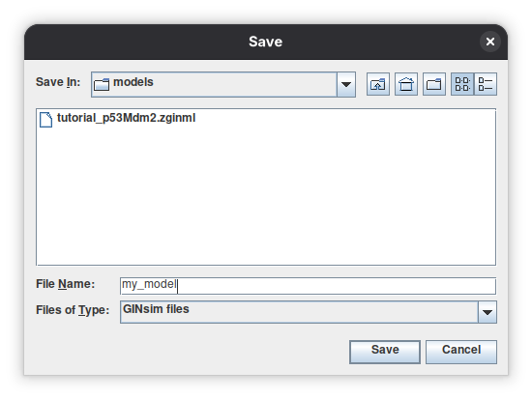Click the models folder icon in Save In
Viewport: 532px width, 399px height.
pyautogui.click(x=102, y=84)
